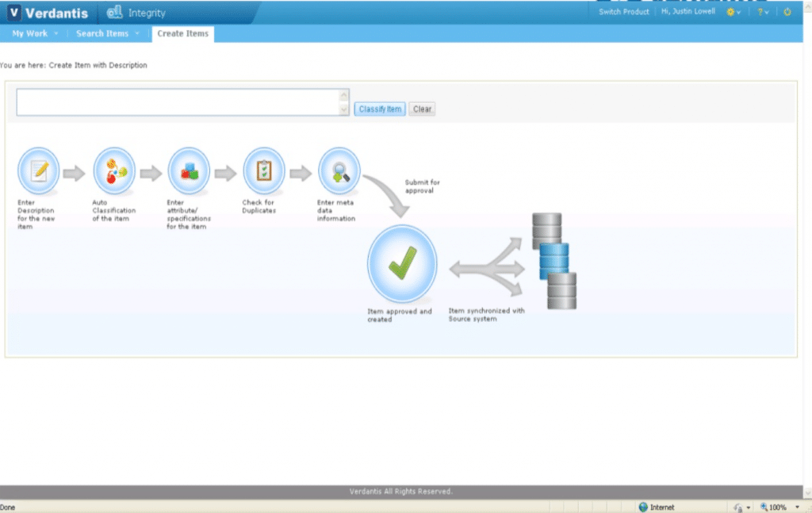Click the Classify Item button

[x=379, y=109]
